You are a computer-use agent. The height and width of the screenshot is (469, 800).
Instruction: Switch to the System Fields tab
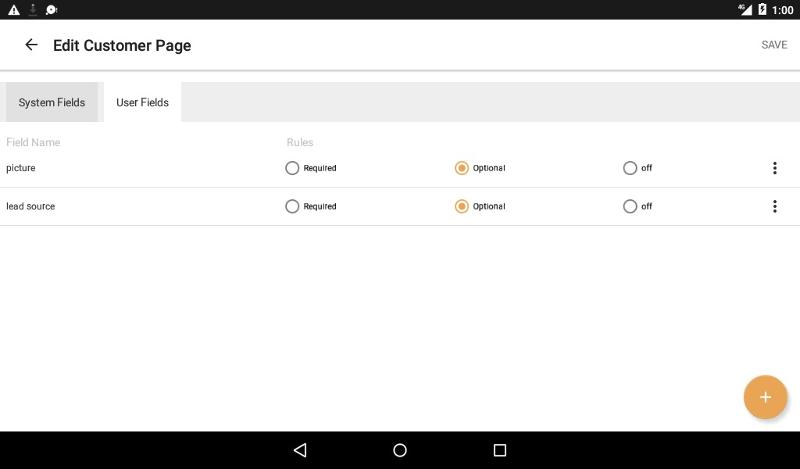[52, 102]
